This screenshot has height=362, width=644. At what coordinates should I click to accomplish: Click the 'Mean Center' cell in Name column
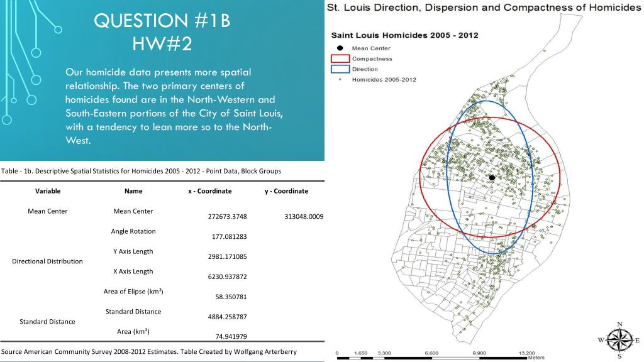(x=133, y=211)
